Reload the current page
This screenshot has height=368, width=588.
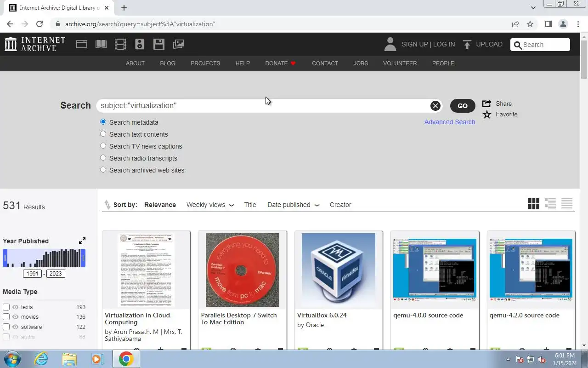[x=40, y=24]
